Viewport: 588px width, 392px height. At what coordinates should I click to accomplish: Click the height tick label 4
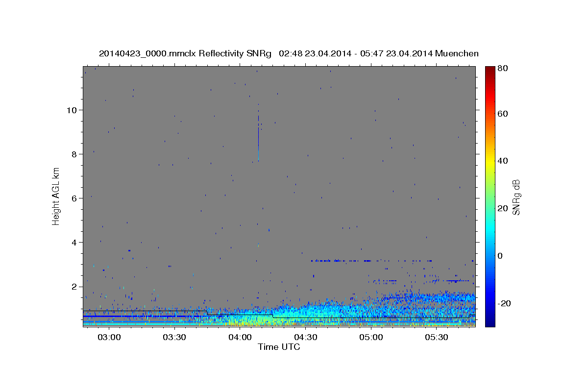74,242
